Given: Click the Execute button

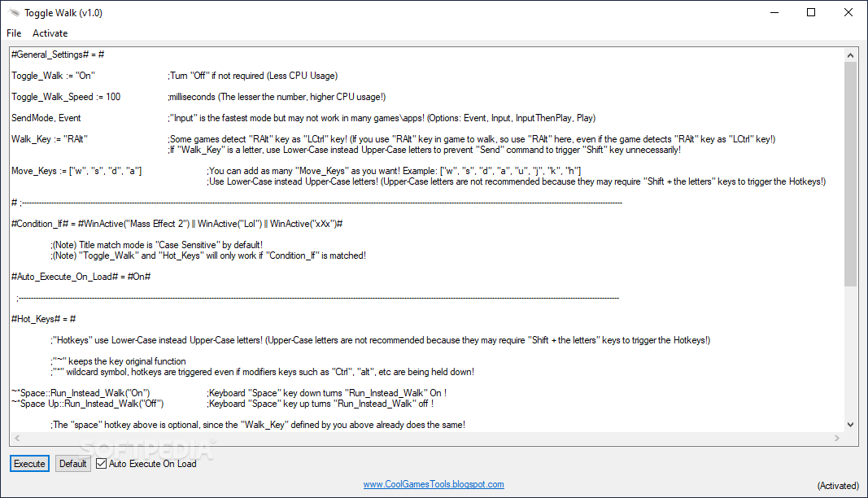Looking at the screenshot, I should click(29, 464).
